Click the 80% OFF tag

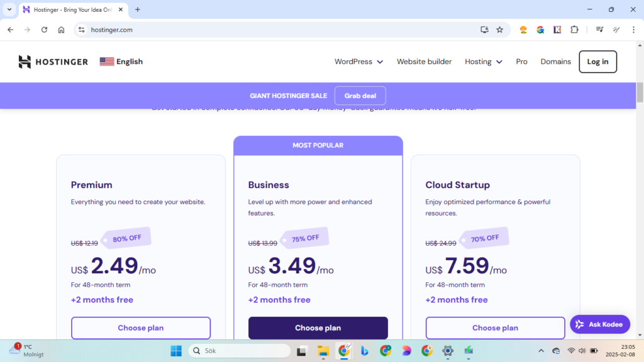click(126, 238)
